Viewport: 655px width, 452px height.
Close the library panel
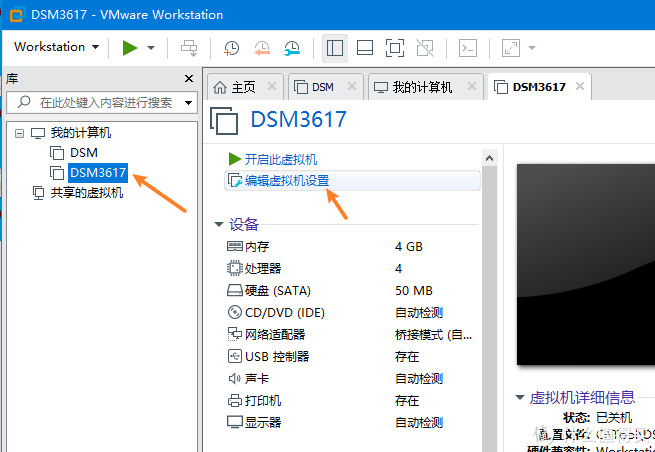coord(189,79)
